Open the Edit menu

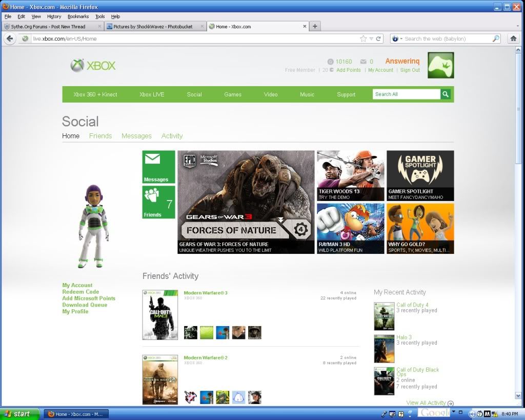pyautogui.click(x=21, y=16)
